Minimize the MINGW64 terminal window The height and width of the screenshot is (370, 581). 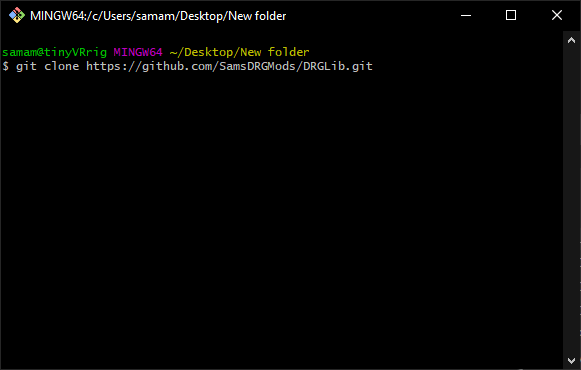point(466,16)
